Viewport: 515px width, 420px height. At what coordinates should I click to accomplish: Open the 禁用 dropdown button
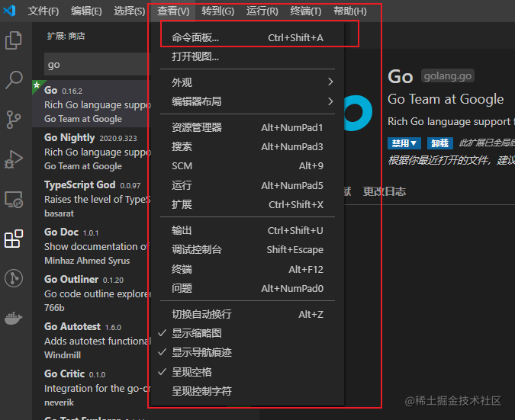[404, 143]
